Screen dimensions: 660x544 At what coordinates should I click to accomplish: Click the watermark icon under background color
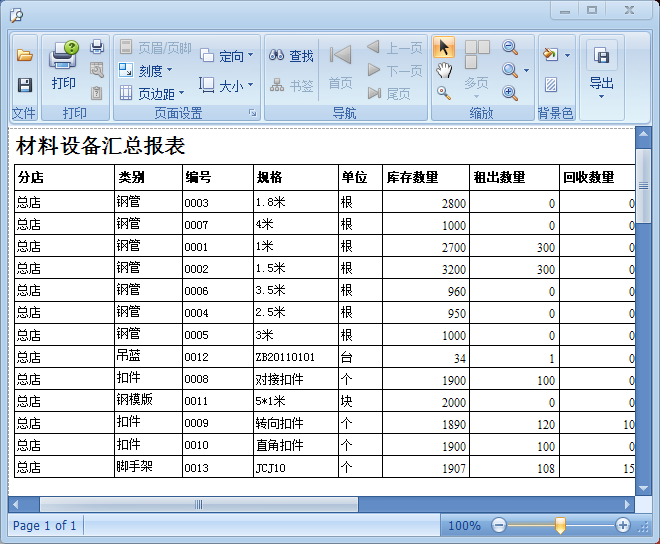[x=551, y=85]
